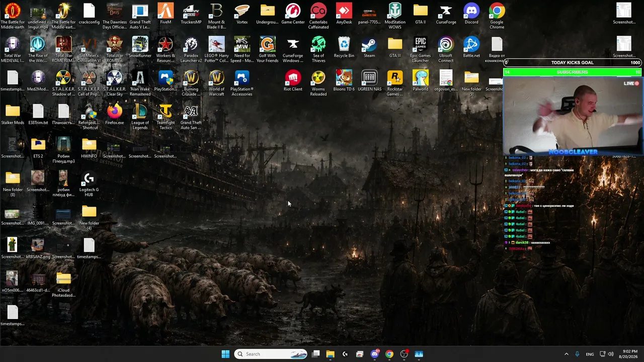The width and height of the screenshot is (644, 362).
Task: Open The Dawnless Days desktop icon
Action: (115, 16)
